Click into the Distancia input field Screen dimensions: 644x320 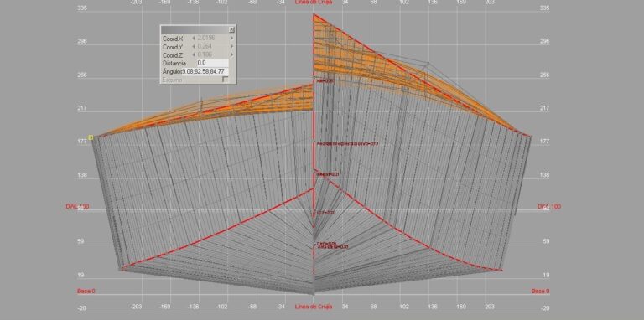tap(212, 63)
